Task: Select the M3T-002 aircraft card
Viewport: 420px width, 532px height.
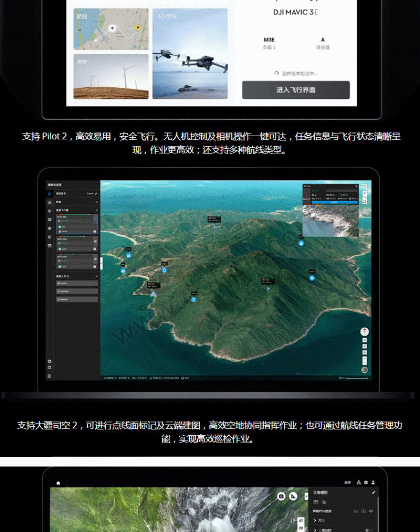Action: tap(77, 244)
